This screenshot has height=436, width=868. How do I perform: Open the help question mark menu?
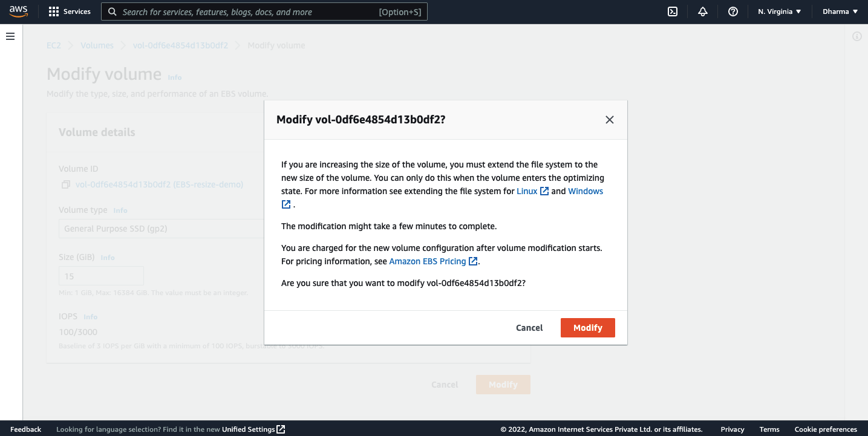[733, 11]
